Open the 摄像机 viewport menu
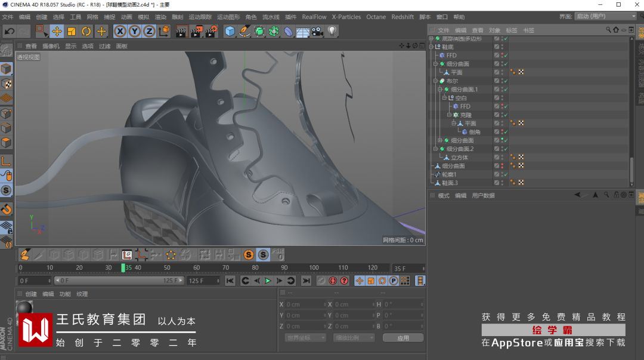Image resolution: width=644 pixels, height=360 pixels. 51,46
